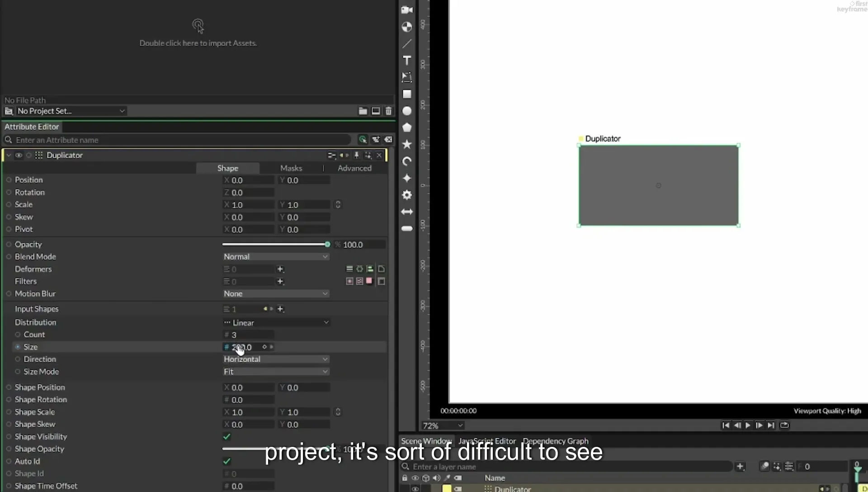Open the JavaScript Editor tab
868x492 pixels.
click(x=487, y=441)
